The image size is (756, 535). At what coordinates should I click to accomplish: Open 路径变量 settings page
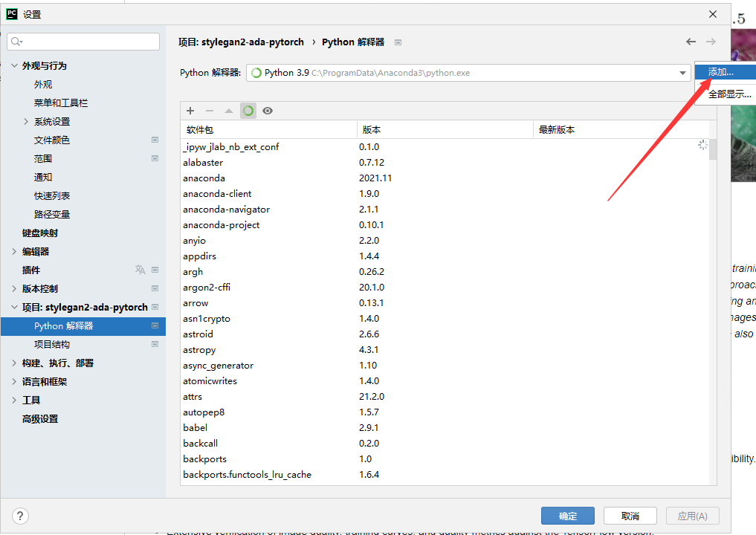pos(52,214)
